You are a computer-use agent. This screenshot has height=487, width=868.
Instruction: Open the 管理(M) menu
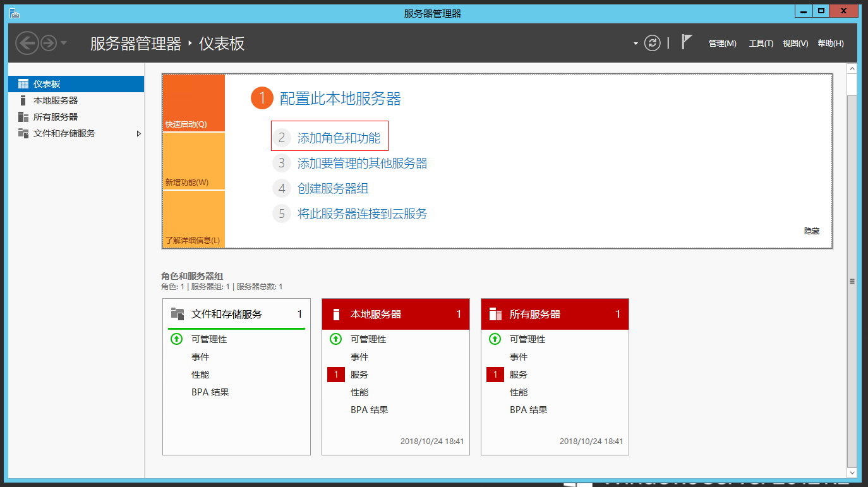pos(722,43)
